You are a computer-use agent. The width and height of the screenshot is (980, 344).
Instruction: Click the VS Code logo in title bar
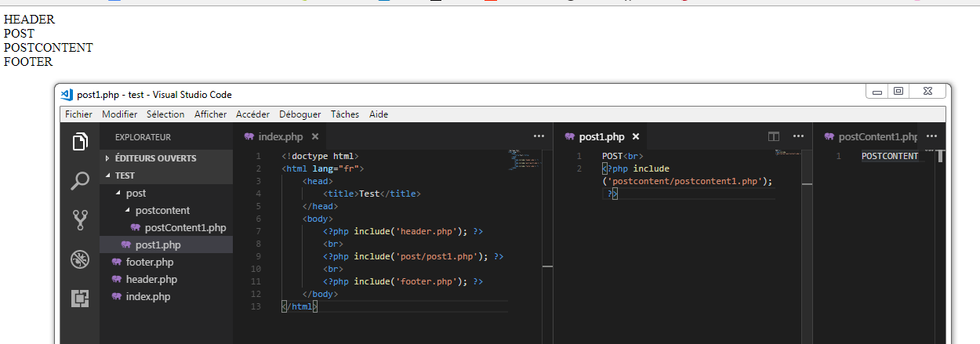point(67,94)
